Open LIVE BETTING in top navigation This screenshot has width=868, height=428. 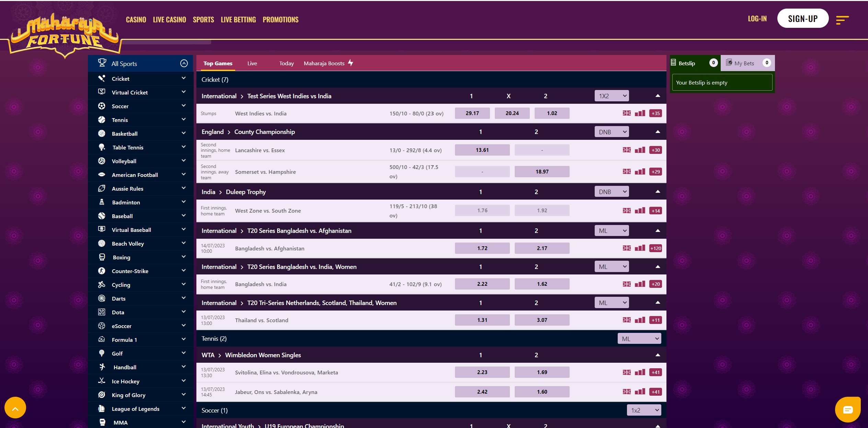pos(238,20)
